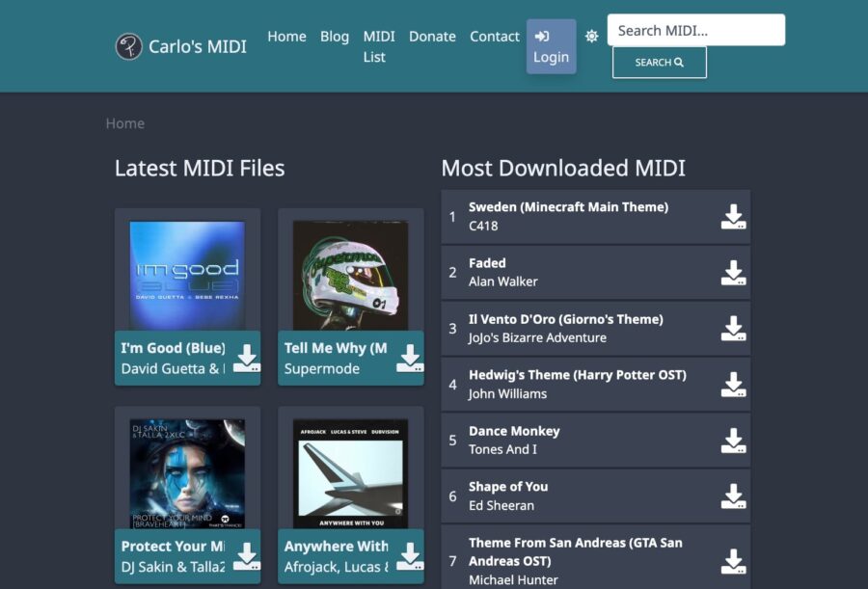Screen dimensions: 868x589
Task: Download the Sweden (Minecraft Main Theme) MIDI
Action: pos(732,216)
